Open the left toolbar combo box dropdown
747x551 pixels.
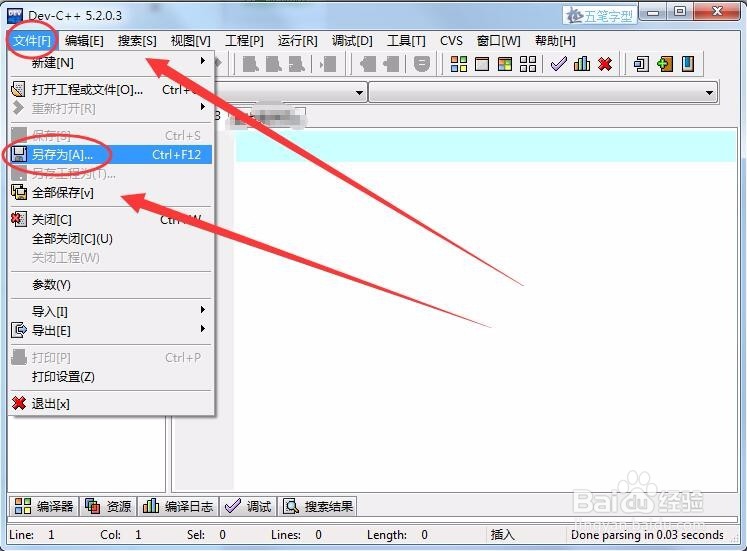[360, 92]
